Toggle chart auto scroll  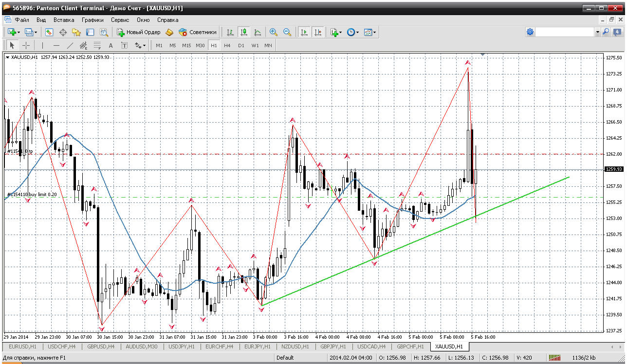(x=304, y=32)
